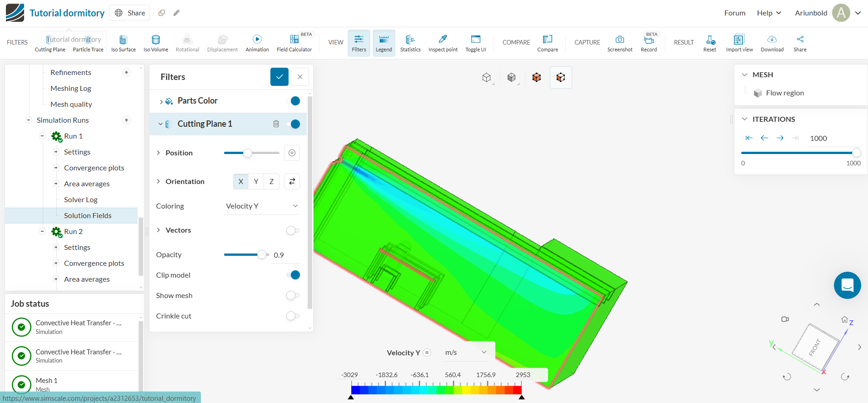868x403 pixels.
Task: Flip the cutting plane orientation
Action: click(292, 182)
